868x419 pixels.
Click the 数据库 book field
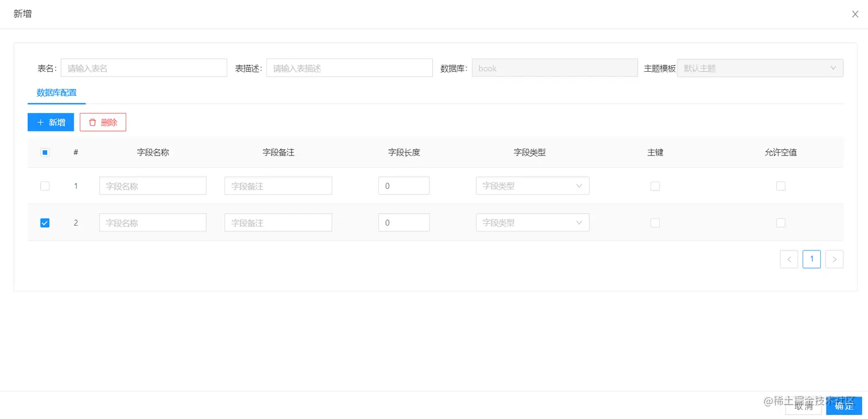click(555, 68)
